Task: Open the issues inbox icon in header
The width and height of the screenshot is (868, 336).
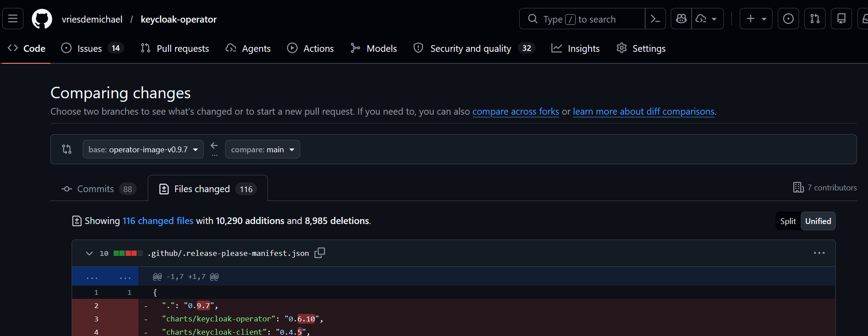Action: [x=788, y=19]
